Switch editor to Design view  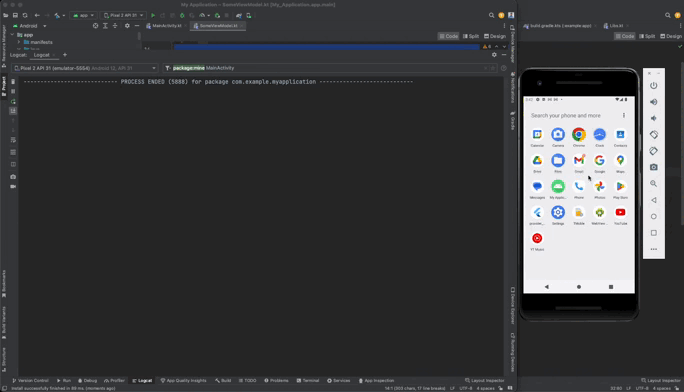495,36
